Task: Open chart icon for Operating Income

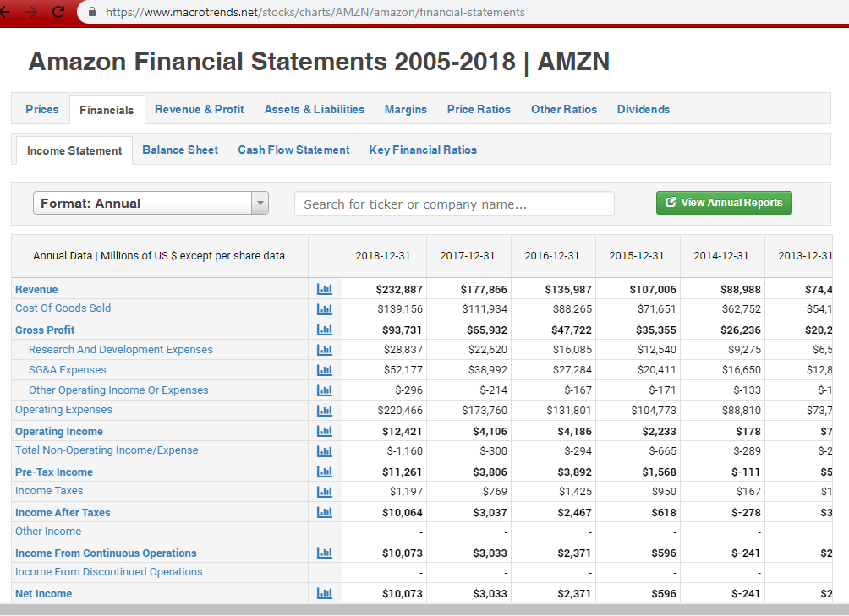Action: coord(325,431)
